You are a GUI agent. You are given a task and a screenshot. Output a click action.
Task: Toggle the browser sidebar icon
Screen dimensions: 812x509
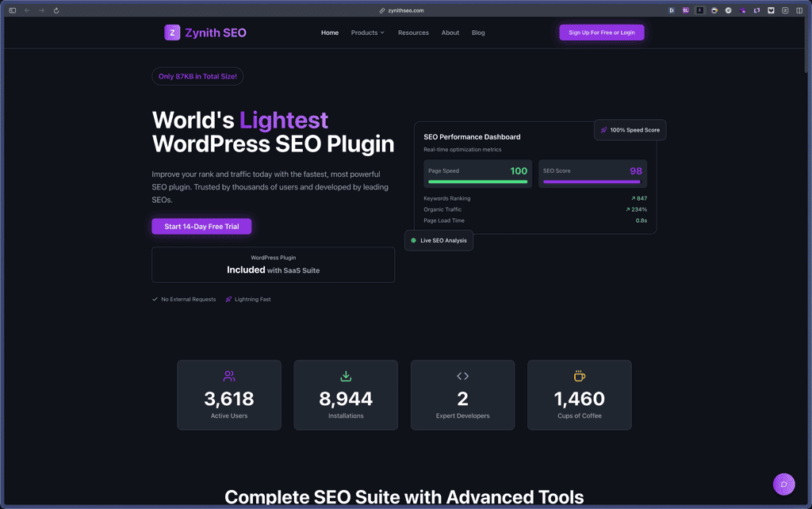point(13,10)
